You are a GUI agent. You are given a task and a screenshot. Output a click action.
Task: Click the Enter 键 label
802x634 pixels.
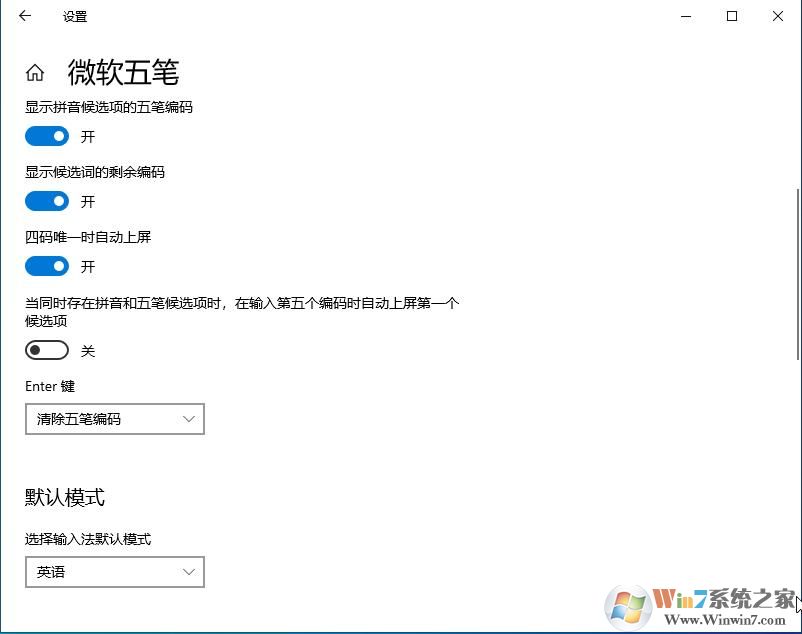(50, 386)
